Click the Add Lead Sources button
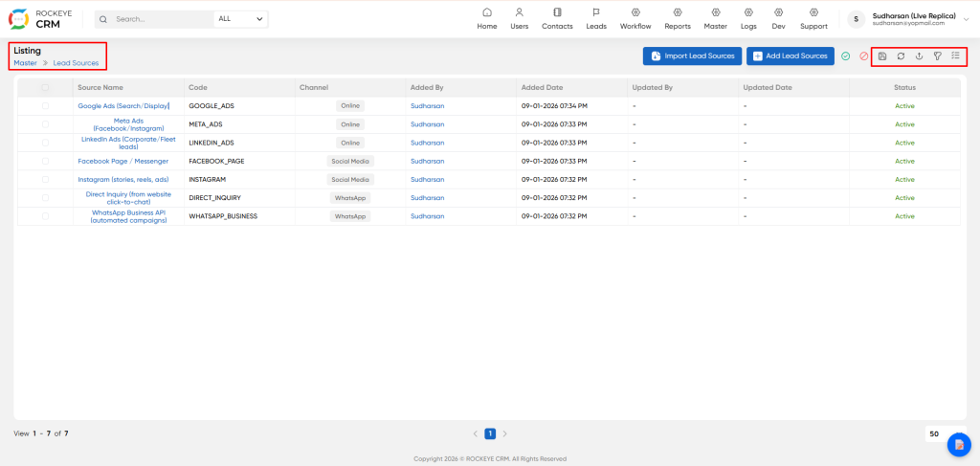This screenshot has width=980, height=466. pyautogui.click(x=790, y=56)
